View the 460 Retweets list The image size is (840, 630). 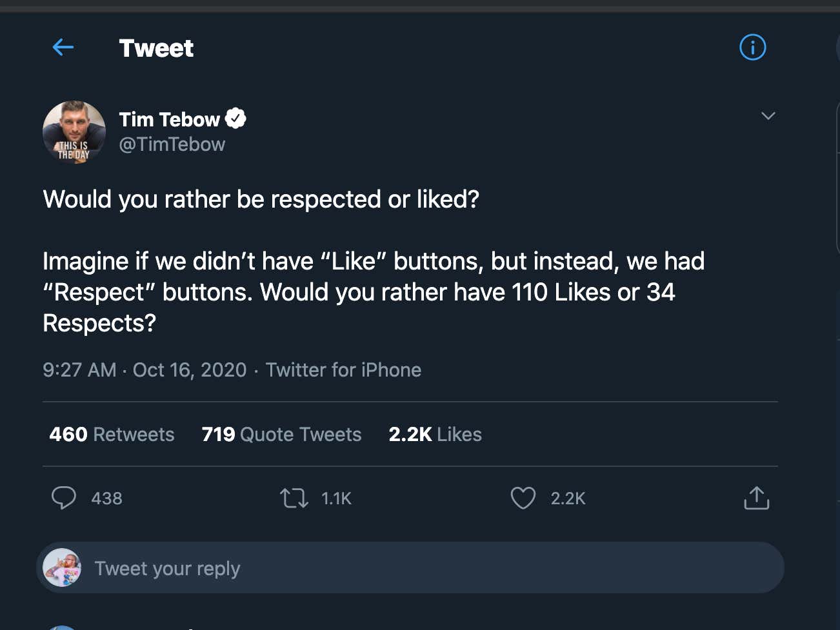click(x=112, y=434)
